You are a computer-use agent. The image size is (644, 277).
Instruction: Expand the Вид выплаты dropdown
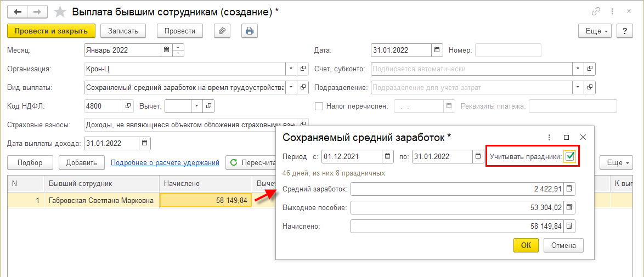coord(291,88)
